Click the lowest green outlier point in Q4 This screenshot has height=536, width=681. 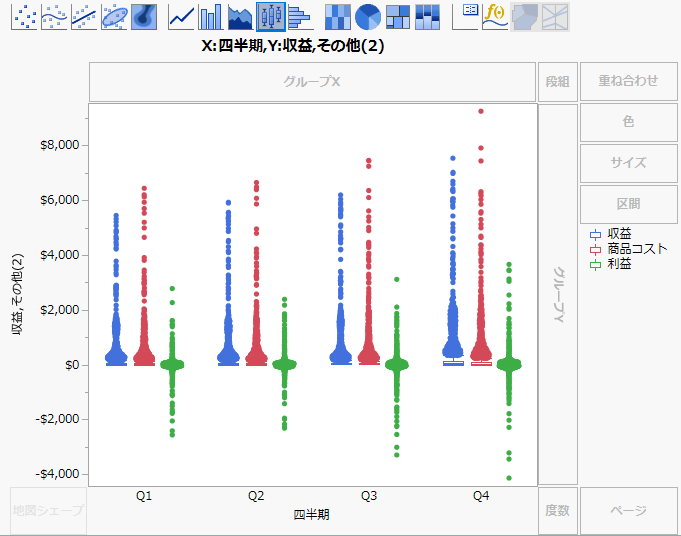coord(509,478)
